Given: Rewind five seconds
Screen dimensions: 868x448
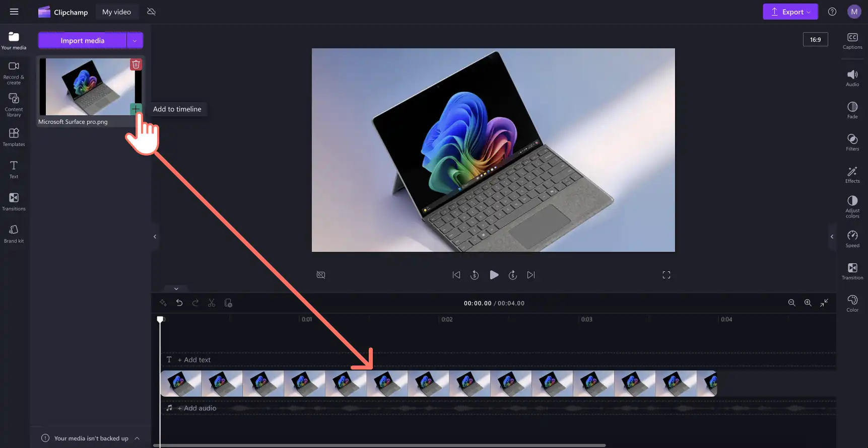Looking at the screenshot, I should point(475,275).
